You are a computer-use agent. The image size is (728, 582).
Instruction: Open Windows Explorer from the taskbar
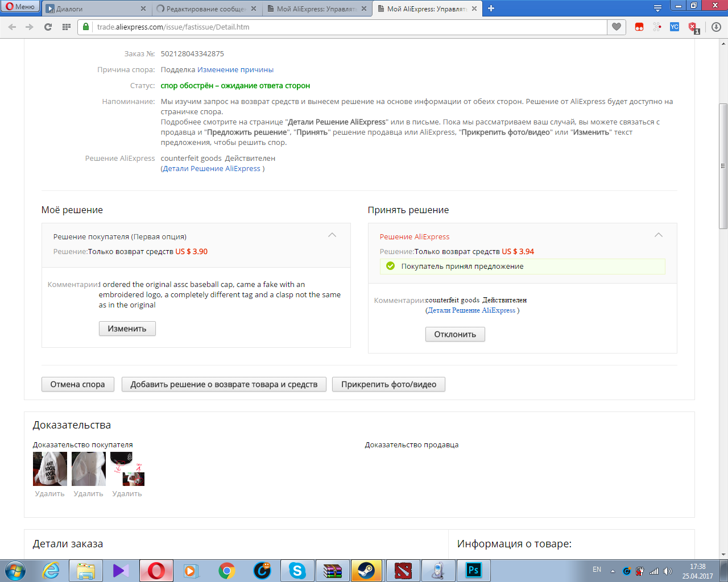86,571
